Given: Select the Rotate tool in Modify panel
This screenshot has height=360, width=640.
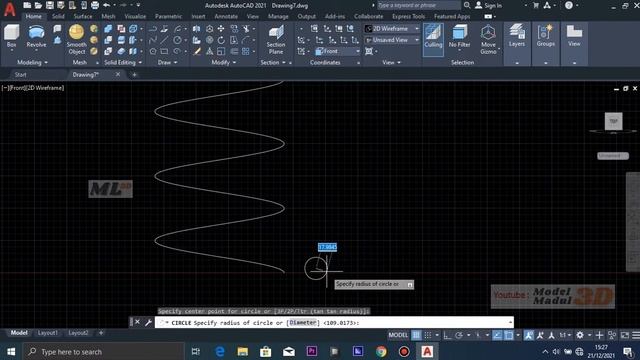Looking at the screenshot, I should click(x=221, y=40).
